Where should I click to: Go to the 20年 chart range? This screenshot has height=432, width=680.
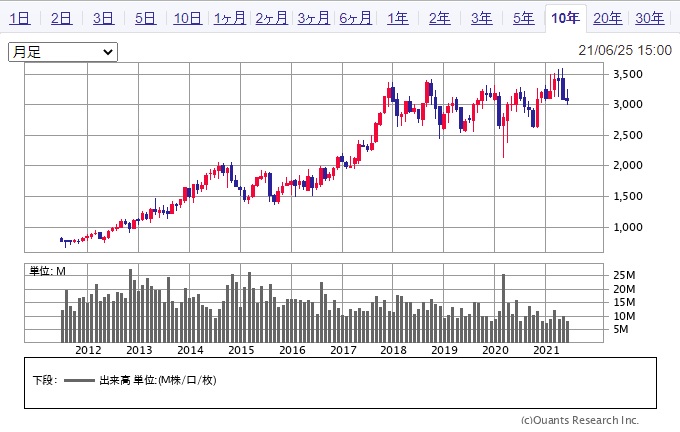click(x=608, y=18)
